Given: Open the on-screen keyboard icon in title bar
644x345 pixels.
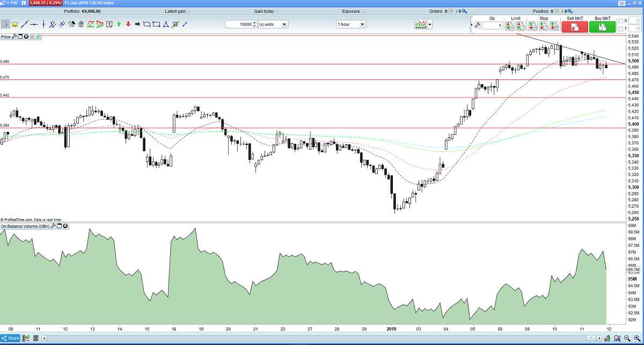Looking at the screenshot, I should 622,3.
